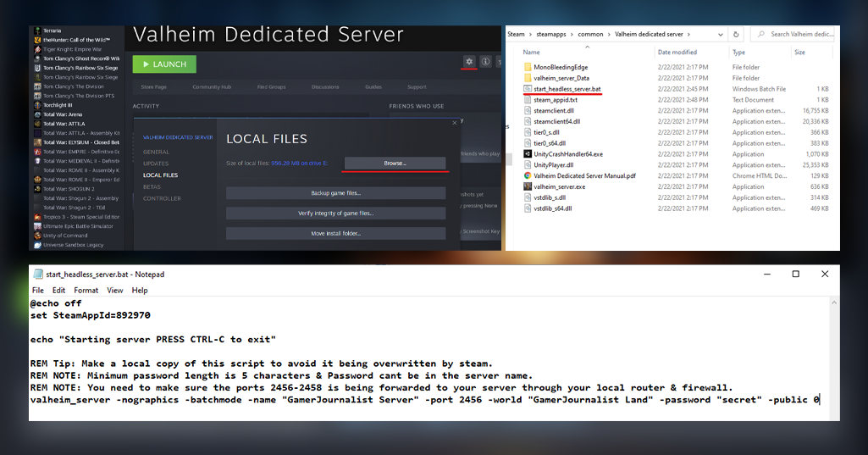Screen dimensions: 868x455
Task: Click the Notepad vertical scrollbar up arrow
Action: (833, 302)
